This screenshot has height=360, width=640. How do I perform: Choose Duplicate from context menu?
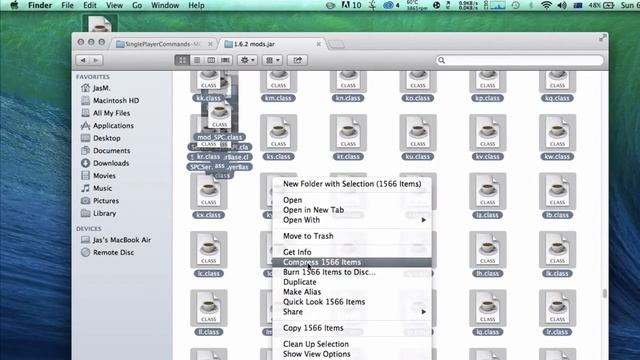click(352, 282)
